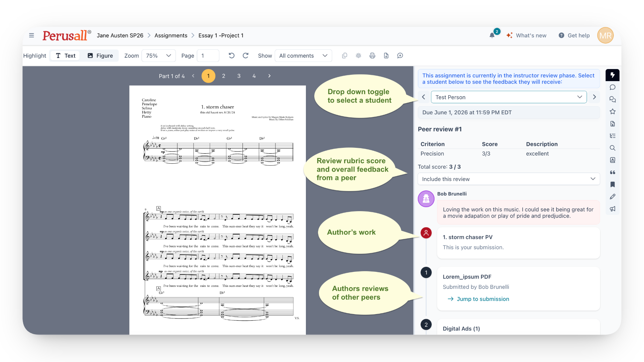Image resolution: width=644 pixels, height=362 pixels.
Task: Open the notifications bell
Action: pyautogui.click(x=492, y=36)
